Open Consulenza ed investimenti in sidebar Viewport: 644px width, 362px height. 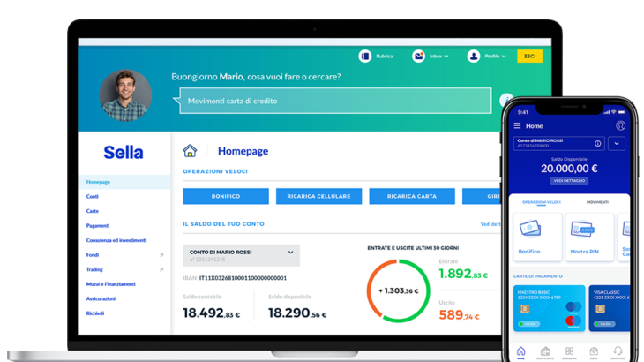[x=116, y=240]
